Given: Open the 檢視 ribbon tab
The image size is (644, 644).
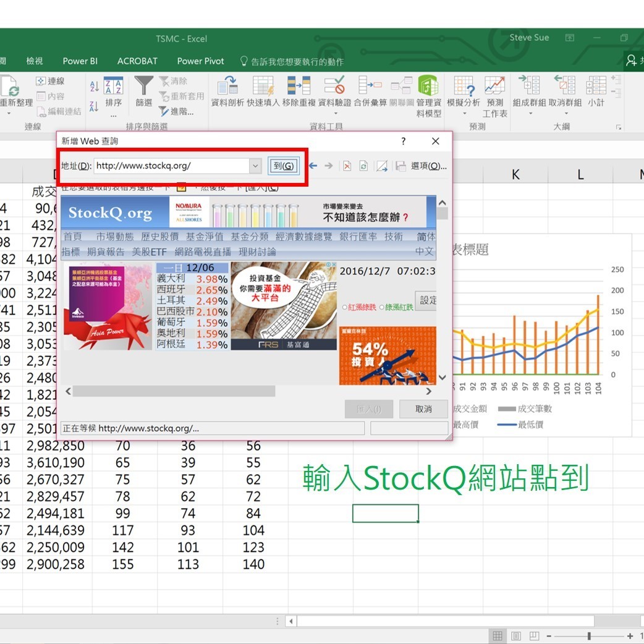Looking at the screenshot, I should 35,61.
